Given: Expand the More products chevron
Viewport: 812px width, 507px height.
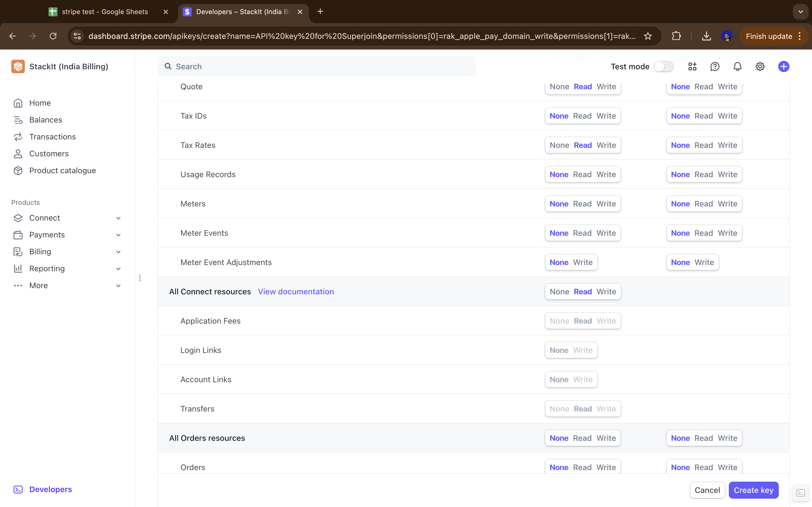Looking at the screenshot, I should click(118, 286).
